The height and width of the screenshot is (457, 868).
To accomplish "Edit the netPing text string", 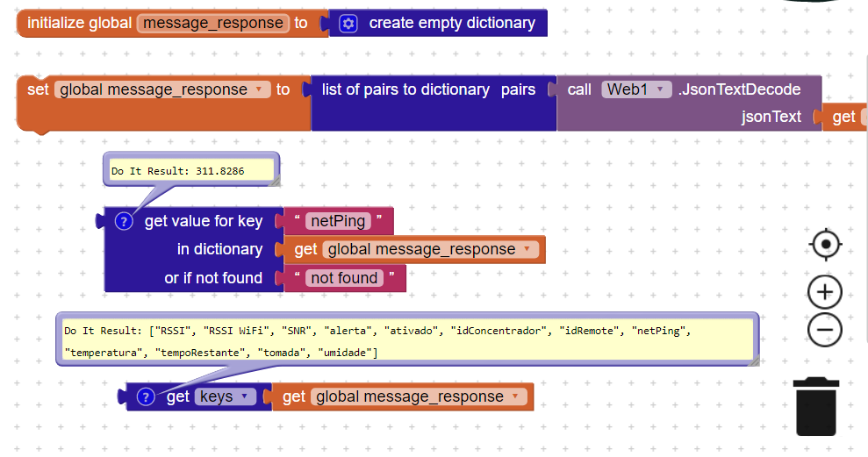I will [x=338, y=221].
